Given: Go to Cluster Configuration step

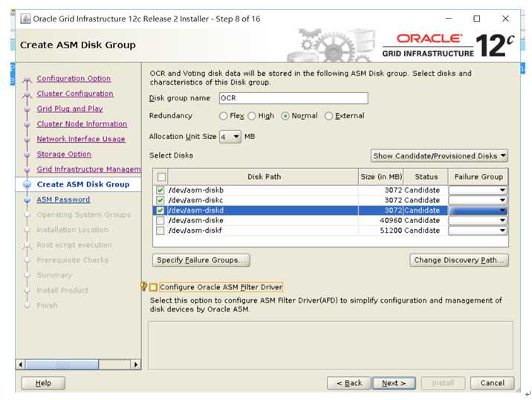Looking at the screenshot, I should click(x=75, y=94).
